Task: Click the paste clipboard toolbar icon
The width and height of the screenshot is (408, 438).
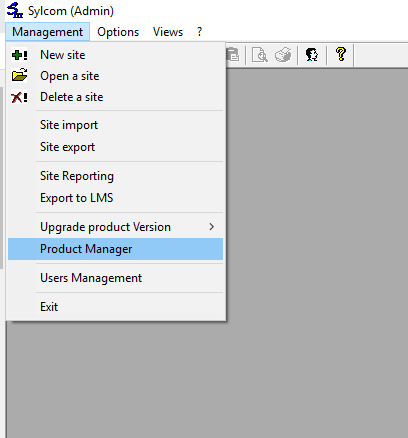Action: 233,55
